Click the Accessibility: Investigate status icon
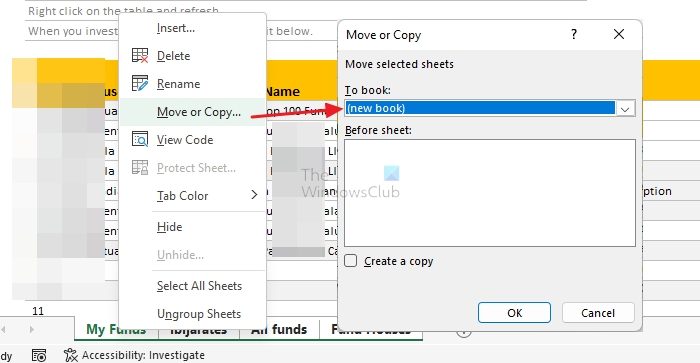700x363 pixels. click(x=71, y=355)
